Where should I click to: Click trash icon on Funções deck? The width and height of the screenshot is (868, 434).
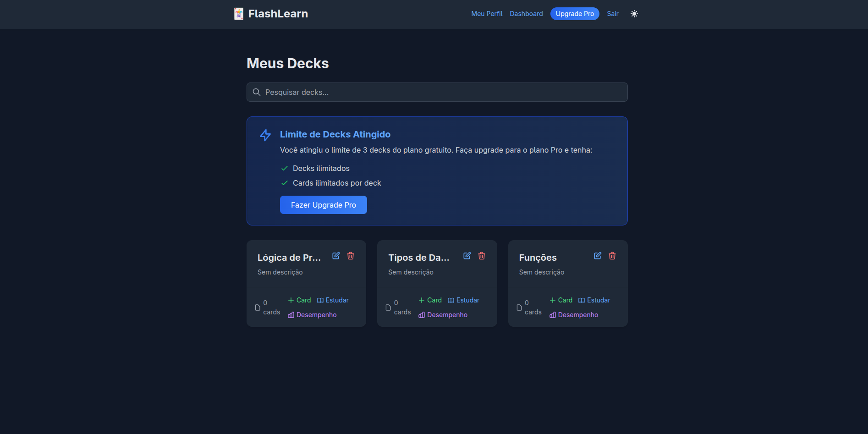tap(612, 256)
